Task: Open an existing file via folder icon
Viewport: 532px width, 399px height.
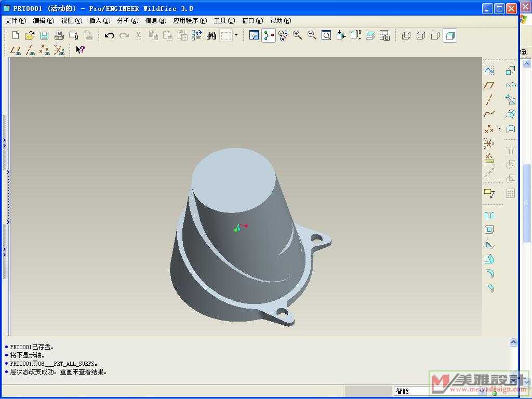Action: coord(30,35)
